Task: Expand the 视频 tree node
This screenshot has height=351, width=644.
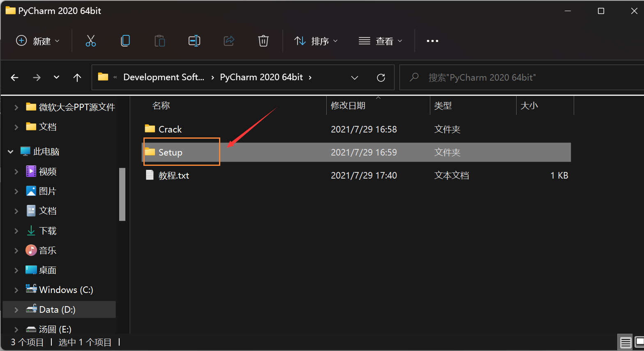Action: 16,171
